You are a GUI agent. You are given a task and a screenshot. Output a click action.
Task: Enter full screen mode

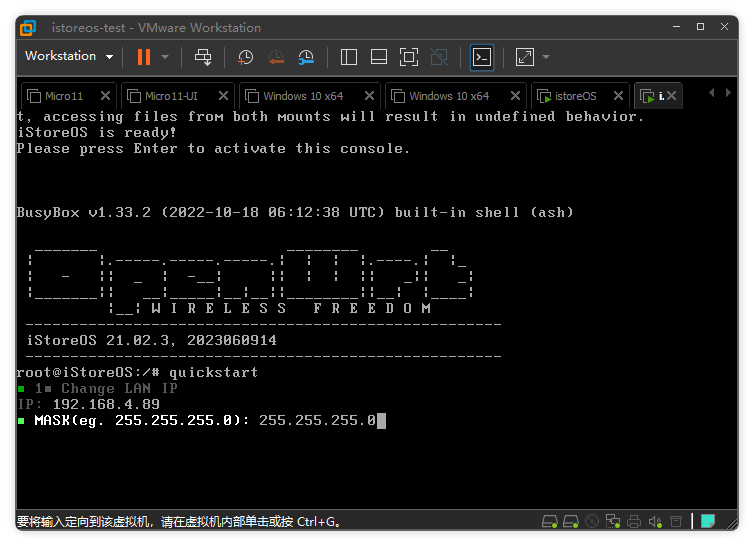click(409, 57)
